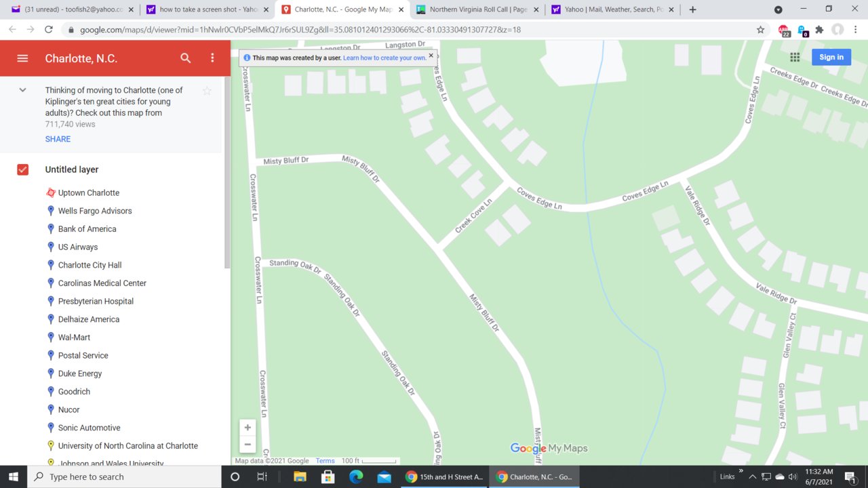868x488 pixels.
Task: Select Goodrich entry
Action: pos(74,392)
